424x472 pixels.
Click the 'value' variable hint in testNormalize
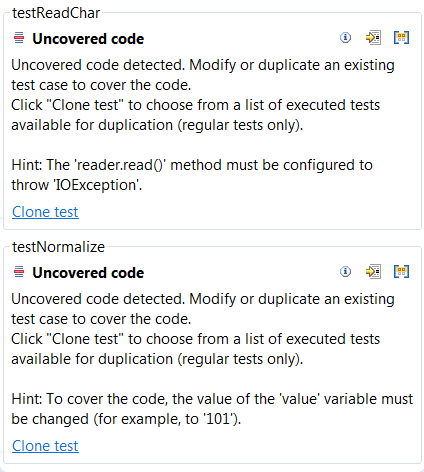pyautogui.click(x=212, y=409)
